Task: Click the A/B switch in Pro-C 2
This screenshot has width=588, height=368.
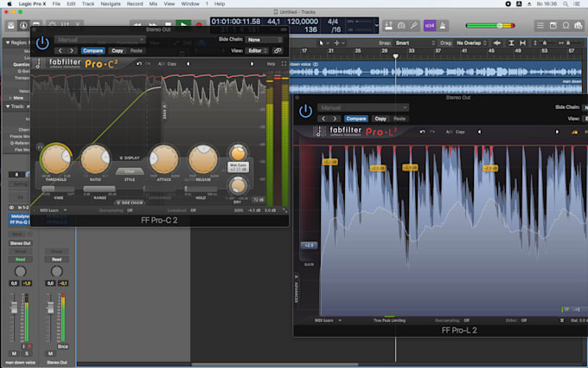Action: [161, 64]
